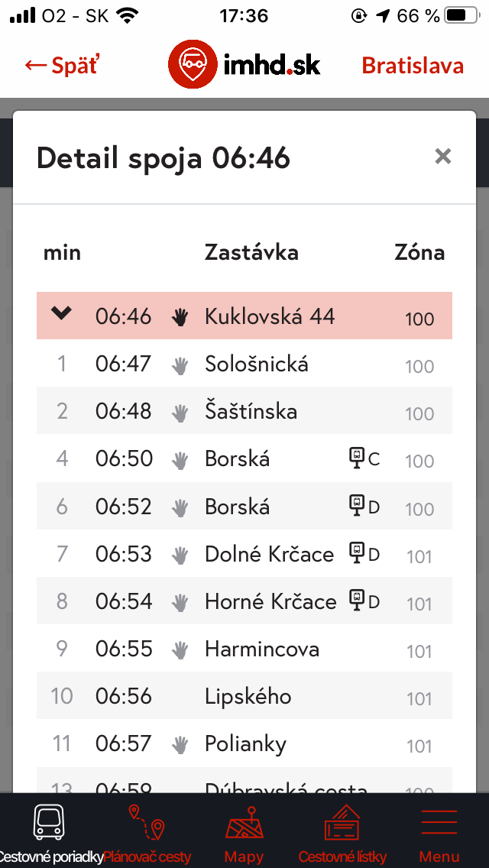The image size is (489, 868).
Task: Change city via Bratislava link
Action: coord(413,66)
